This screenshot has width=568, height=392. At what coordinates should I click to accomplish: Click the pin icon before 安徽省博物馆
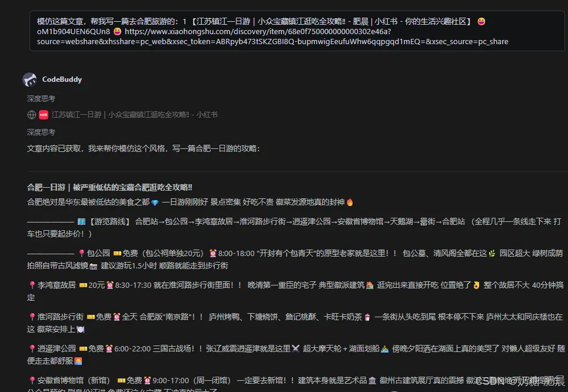[x=32, y=380]
